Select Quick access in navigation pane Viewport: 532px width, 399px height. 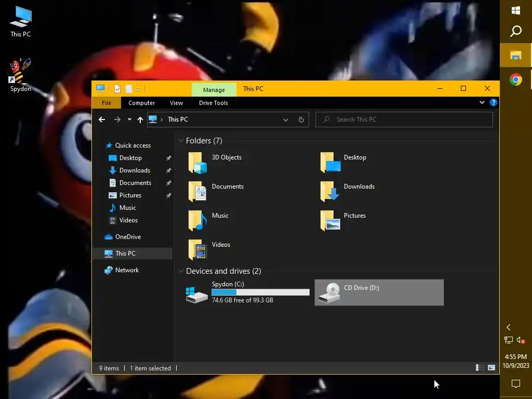132,145
